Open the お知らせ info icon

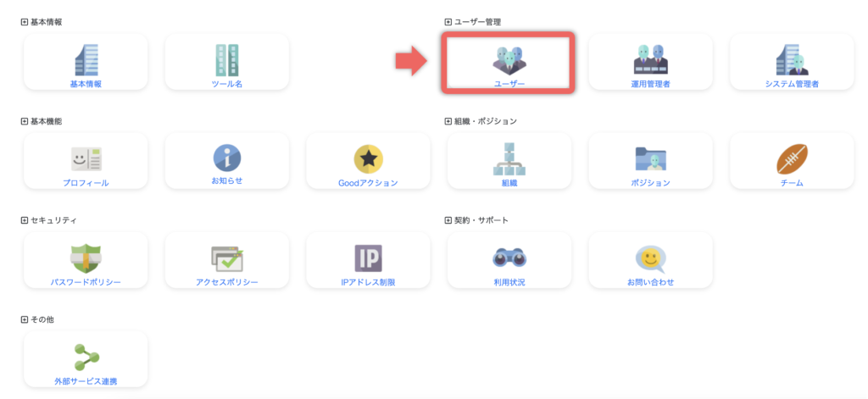point(226,158)
